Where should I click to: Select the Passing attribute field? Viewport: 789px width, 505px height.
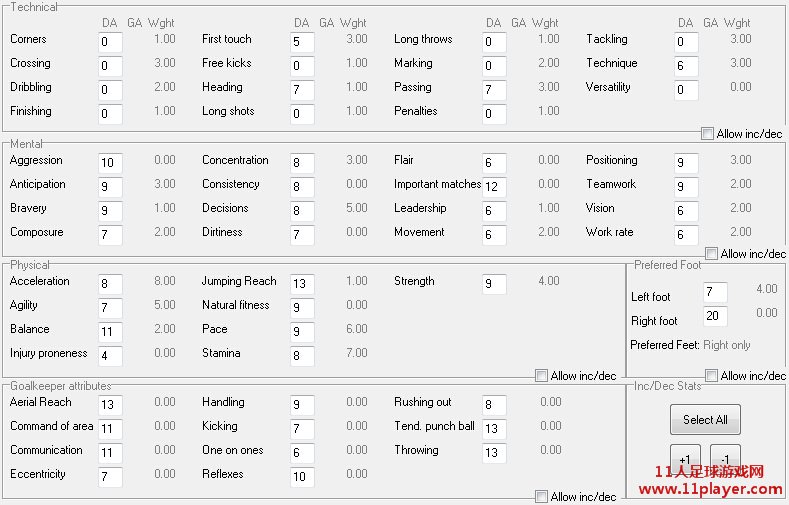point(494,90)
